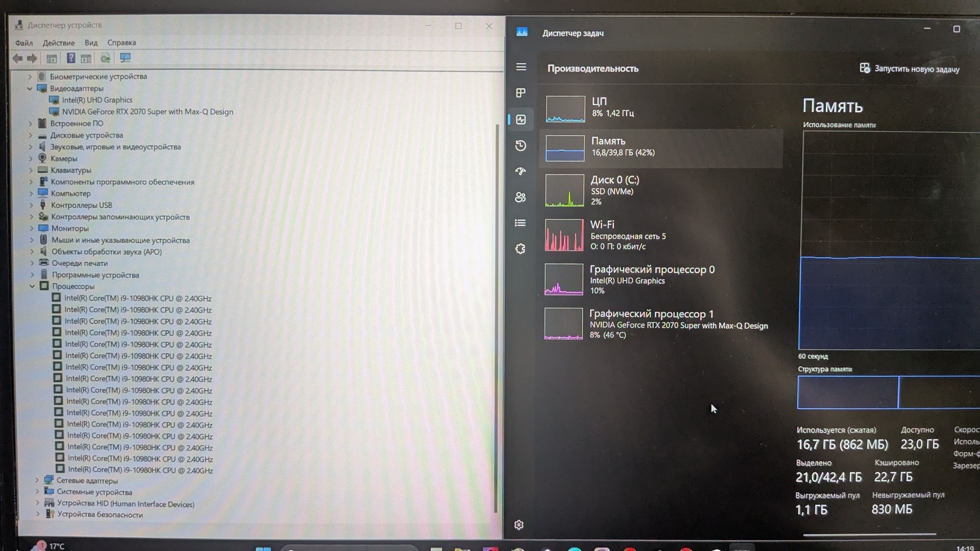Viewport: 980px width, 551px height.
Task: Open Startup apps icon in Task Manager sidebar
Action: coord(521,171)
